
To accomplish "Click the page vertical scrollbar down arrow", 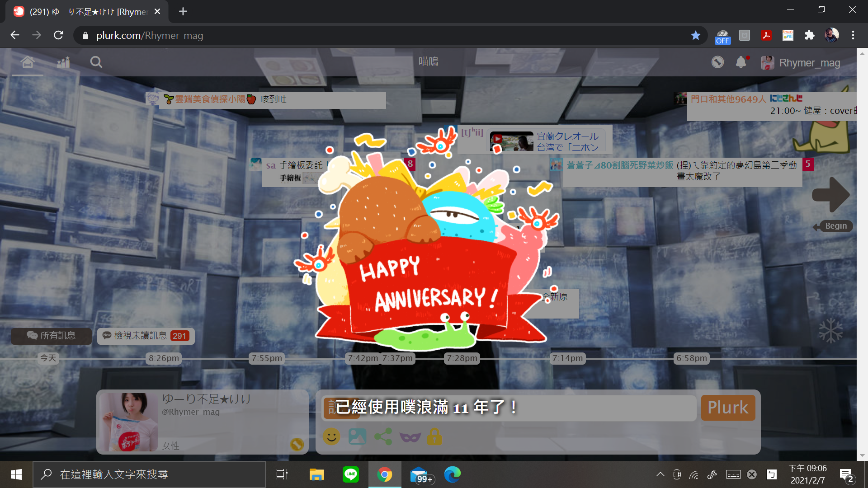I will [862, 455].
